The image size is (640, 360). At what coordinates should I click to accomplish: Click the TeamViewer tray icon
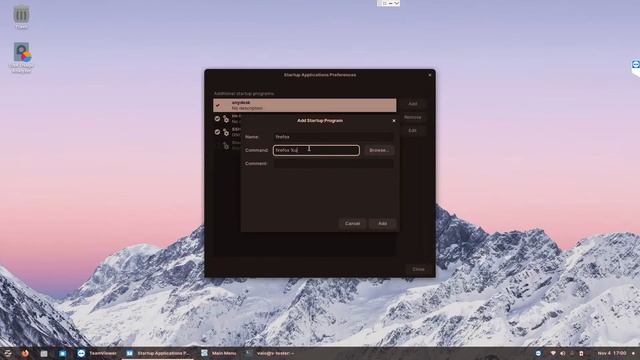coord(538,353)
